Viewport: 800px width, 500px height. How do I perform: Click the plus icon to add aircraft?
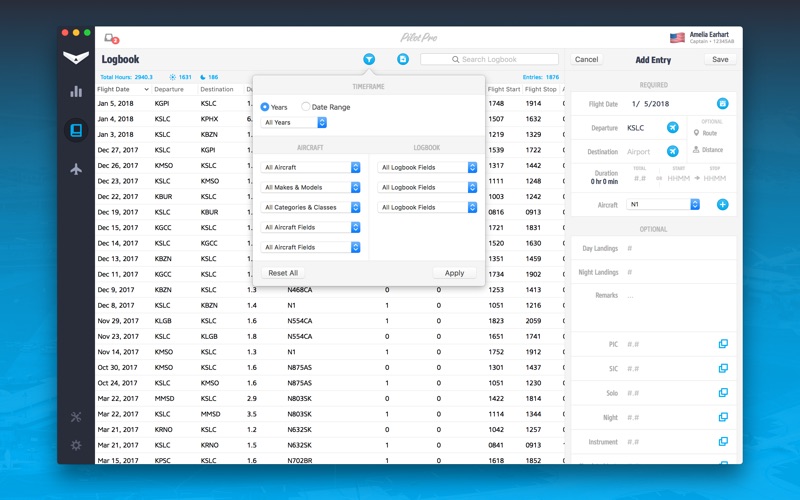[722, 205]
